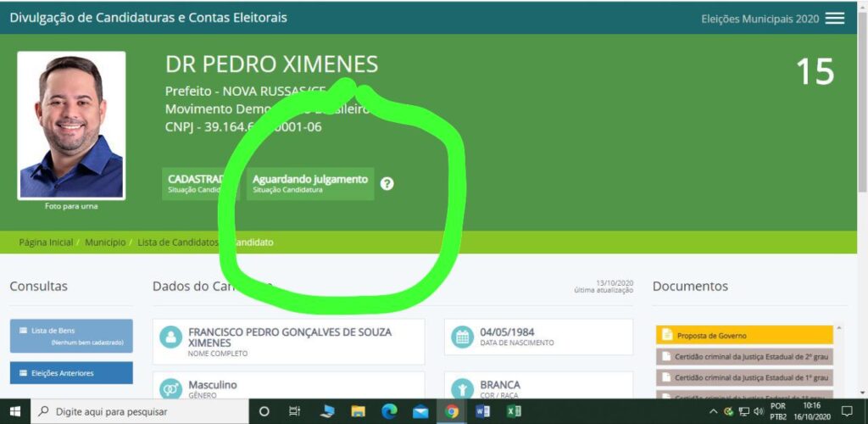Screen dimensions: 868x424
Task: Show hidden system tray icons
Action: [713, 411]
